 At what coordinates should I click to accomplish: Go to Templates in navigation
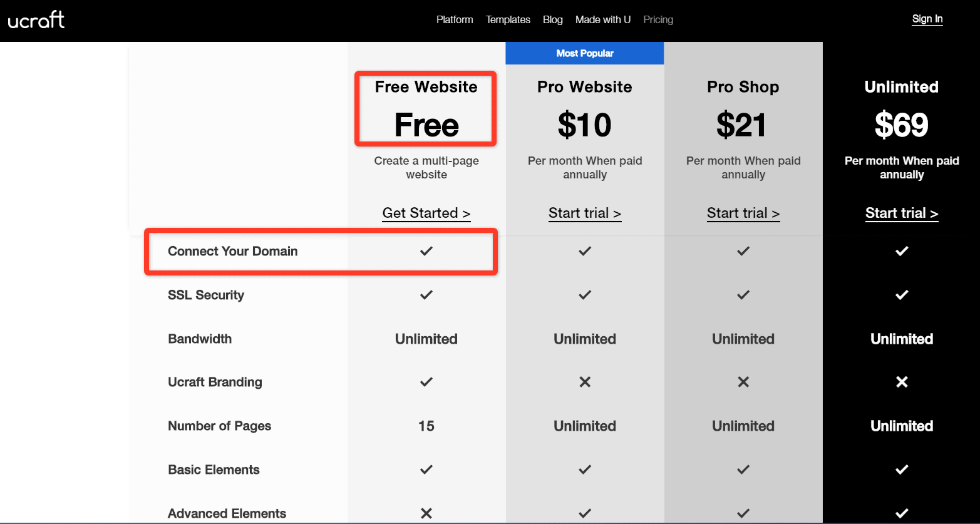(508, 19)
